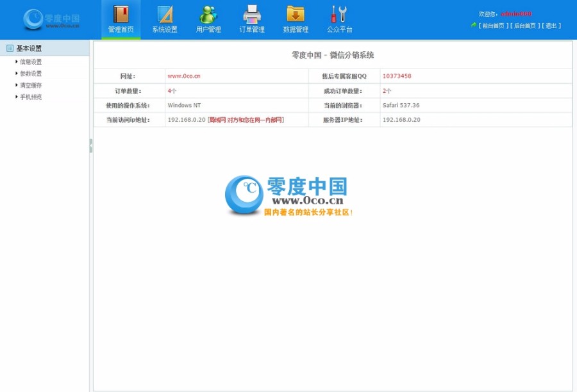Click the 服务器IP地址 label
The image size is (577, 392).
coord(343,120)
